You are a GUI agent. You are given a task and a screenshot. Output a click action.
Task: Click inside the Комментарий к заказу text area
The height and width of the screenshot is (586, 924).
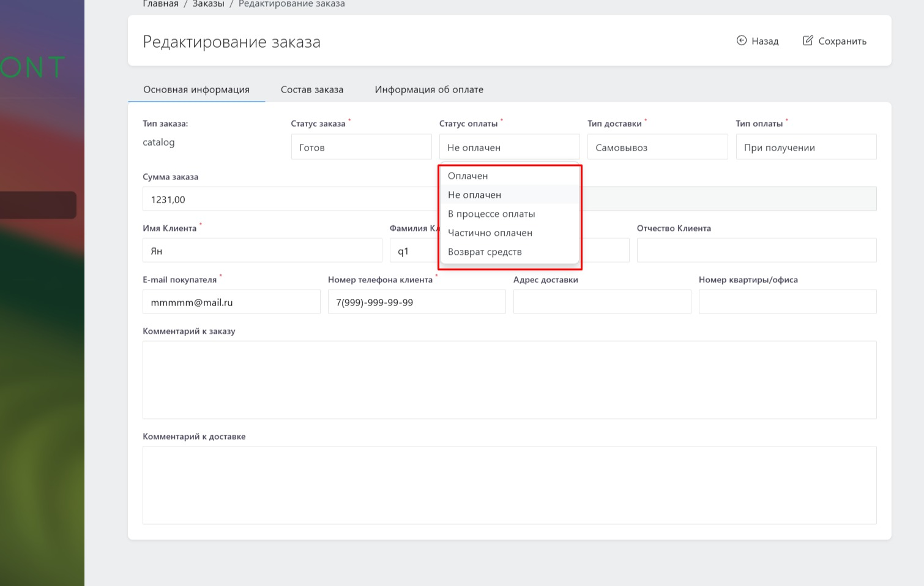point(509,380)
